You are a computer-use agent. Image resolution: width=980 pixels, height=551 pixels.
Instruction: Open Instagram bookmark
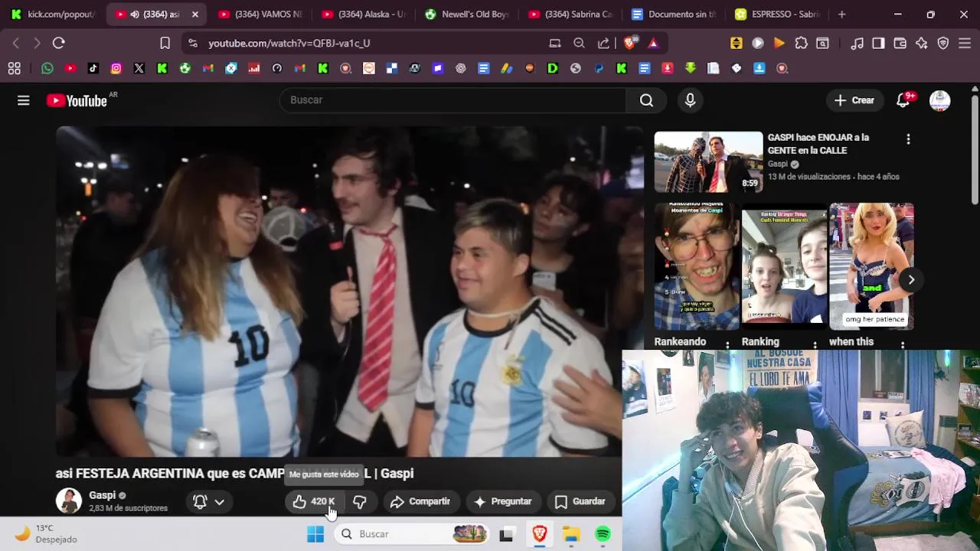(116, 68)
